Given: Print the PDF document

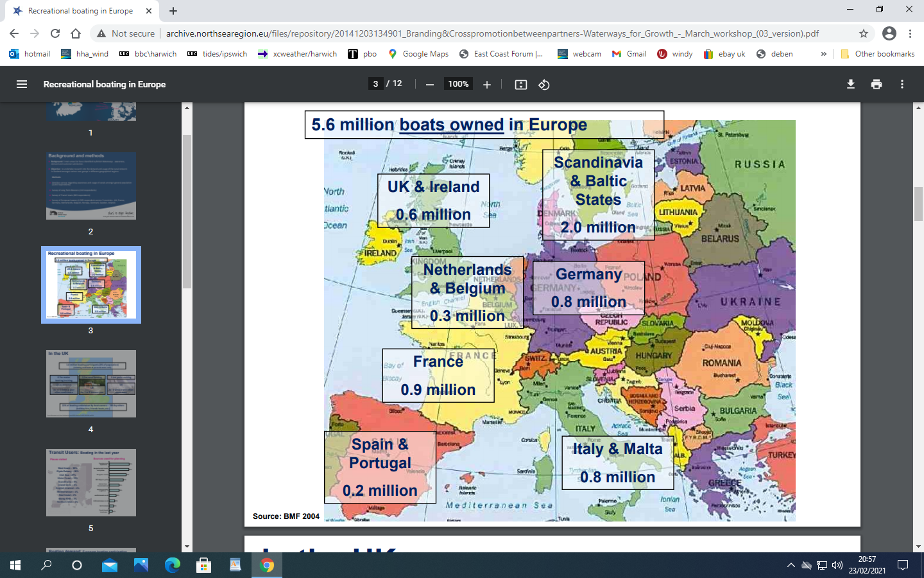Looking at the screenshot, I should tap(877, 84).
